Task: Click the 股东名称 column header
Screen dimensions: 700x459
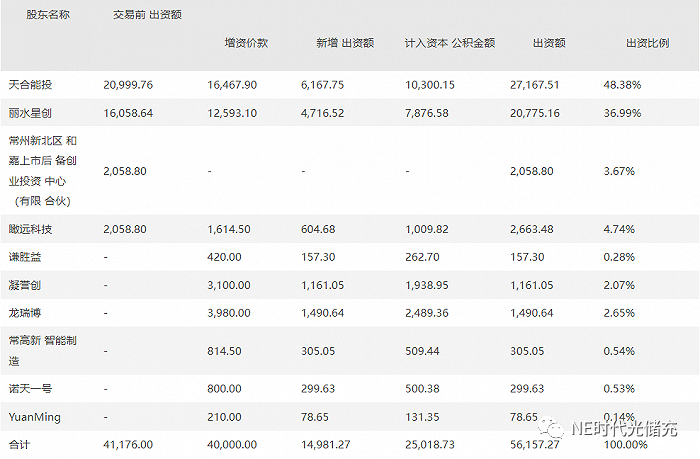Action: point(27,16)
